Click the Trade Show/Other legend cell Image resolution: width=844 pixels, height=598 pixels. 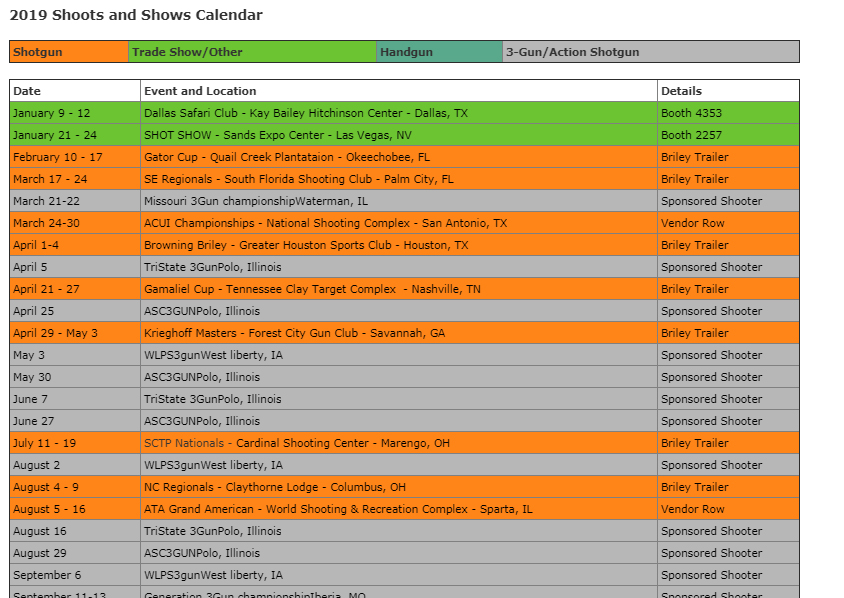252,52
